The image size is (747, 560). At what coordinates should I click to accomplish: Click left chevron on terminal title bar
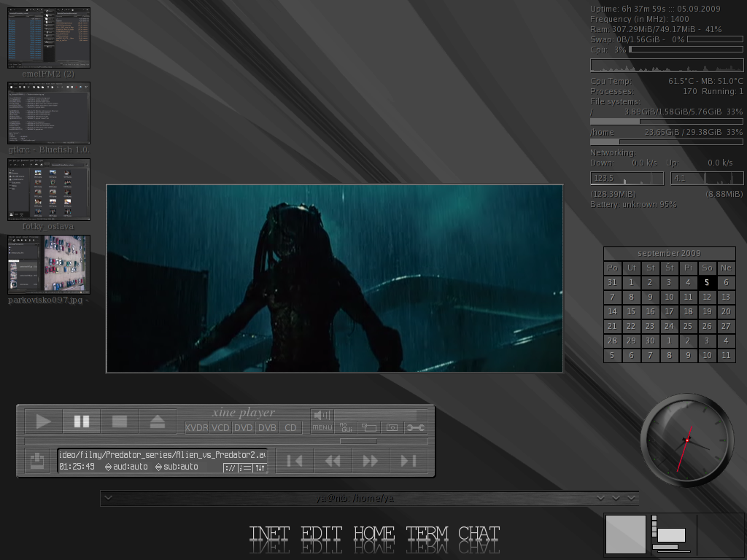coord(109,498)
